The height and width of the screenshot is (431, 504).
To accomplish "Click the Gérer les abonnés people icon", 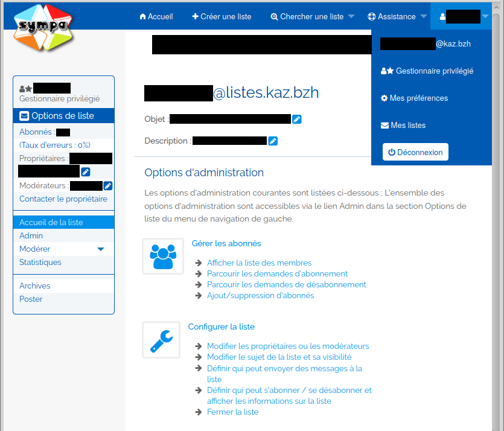I will point(163,256).
